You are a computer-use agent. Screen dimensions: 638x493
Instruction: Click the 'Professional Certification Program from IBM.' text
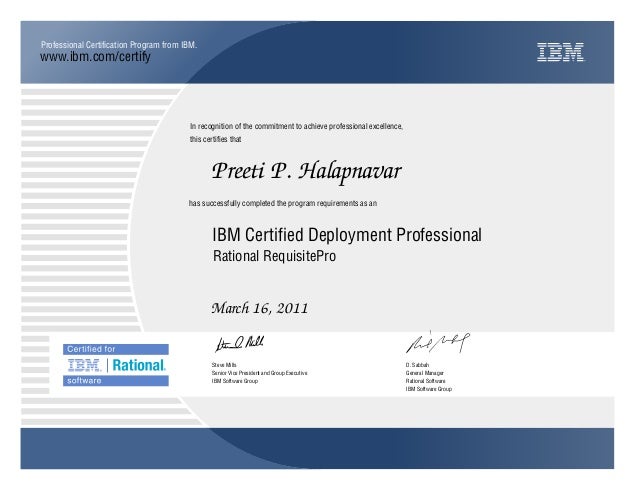[x=119, y=45]
